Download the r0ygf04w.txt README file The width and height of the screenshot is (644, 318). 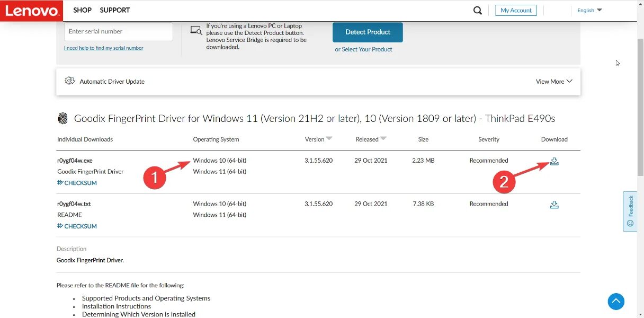tap(554, 205)
